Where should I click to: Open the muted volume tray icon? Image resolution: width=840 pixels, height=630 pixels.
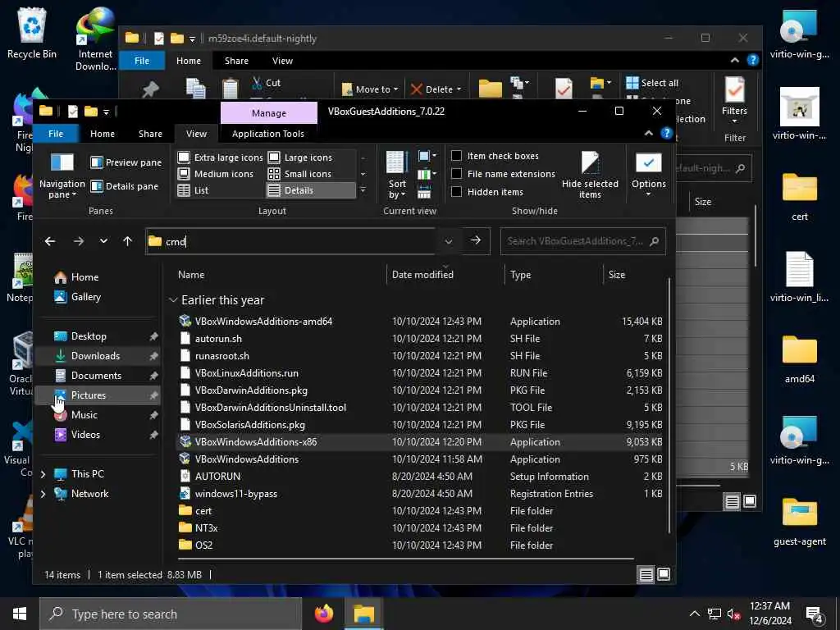coord(733,614)
